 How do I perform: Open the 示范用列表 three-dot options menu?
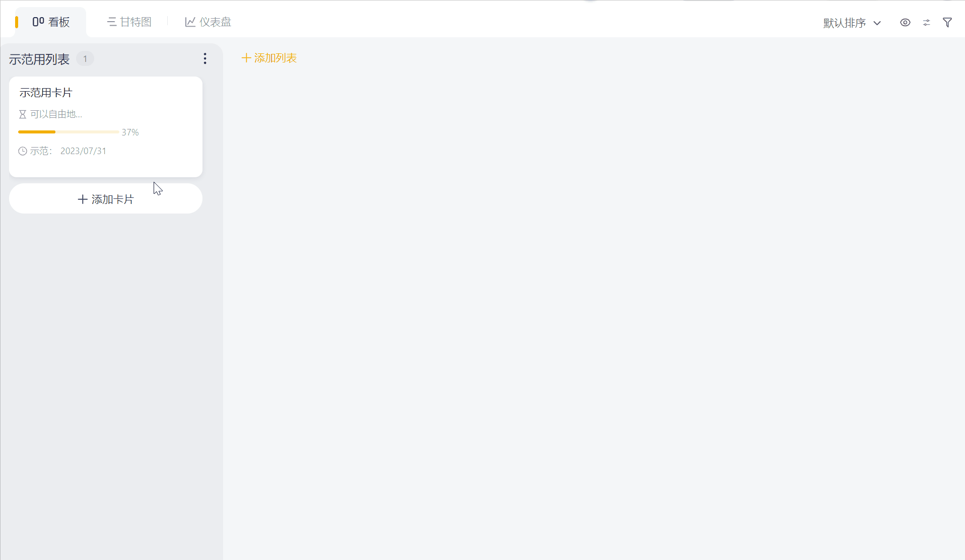(x=205, y=59)
